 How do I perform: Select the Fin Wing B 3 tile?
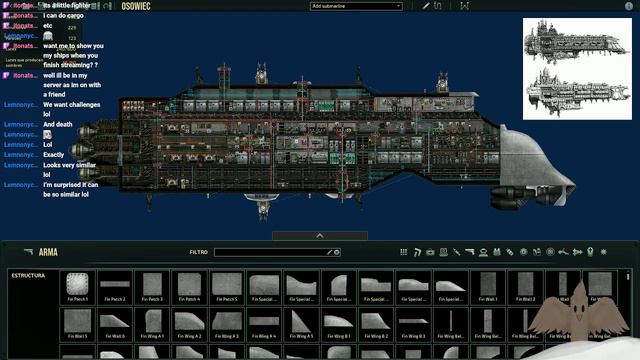coord(413,324)
